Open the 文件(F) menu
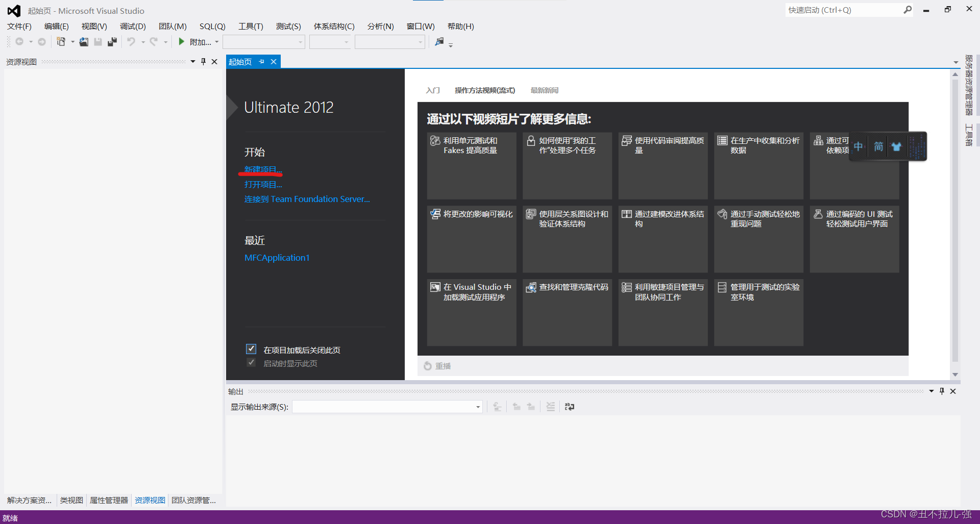This screenshot has width=980, height=524. (19, 27)
